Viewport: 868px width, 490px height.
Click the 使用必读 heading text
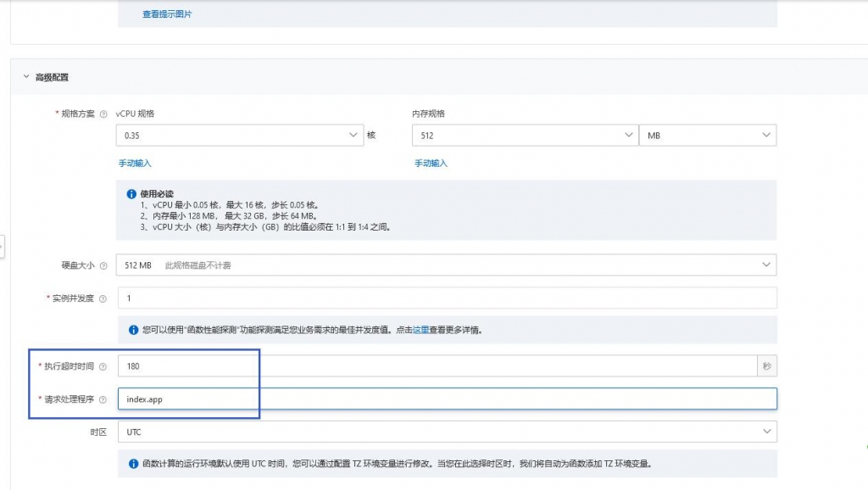[x=157, y=194]
